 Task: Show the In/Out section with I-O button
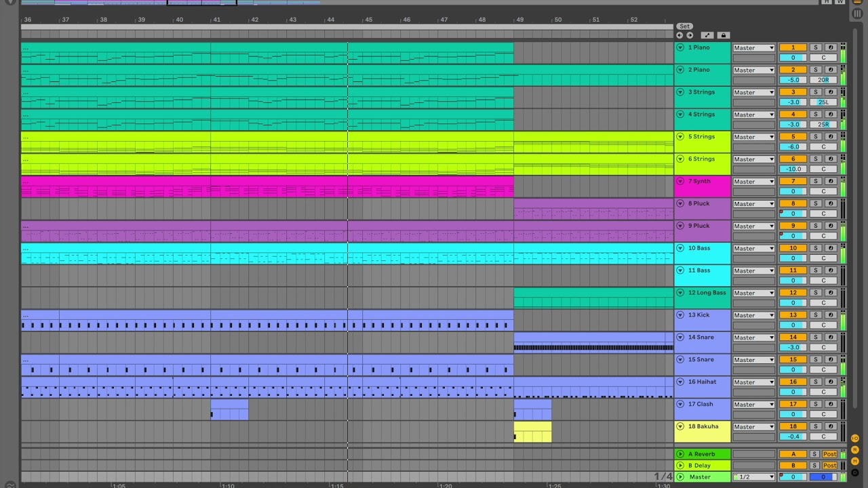pyautogui.click(x=855, y=439)
